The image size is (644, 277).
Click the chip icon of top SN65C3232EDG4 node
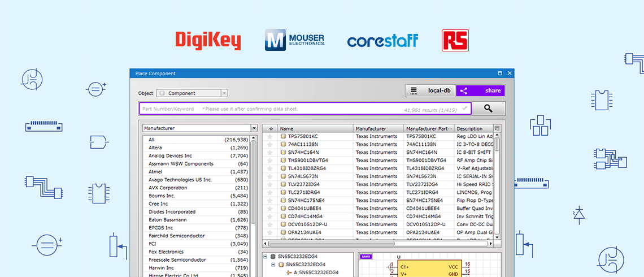click(273, 257)
